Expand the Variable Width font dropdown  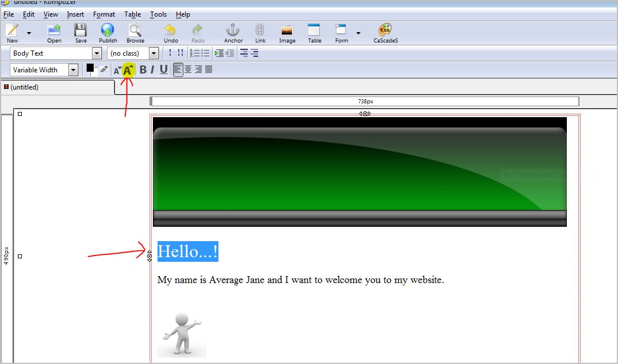(x=73, y=70)
